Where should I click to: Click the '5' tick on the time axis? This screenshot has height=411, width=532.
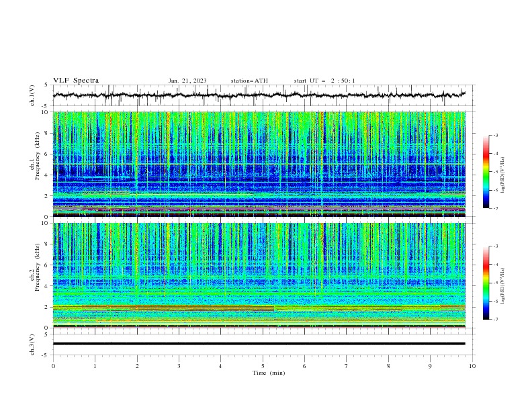coord(263,366)
